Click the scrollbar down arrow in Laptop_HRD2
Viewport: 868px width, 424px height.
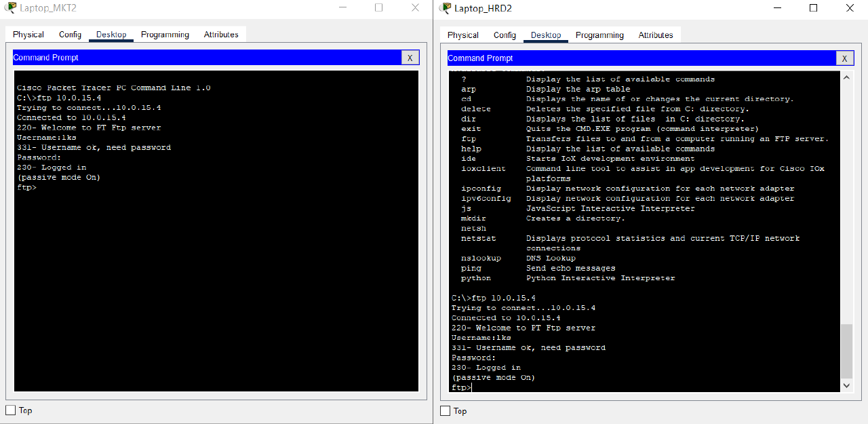846,385
